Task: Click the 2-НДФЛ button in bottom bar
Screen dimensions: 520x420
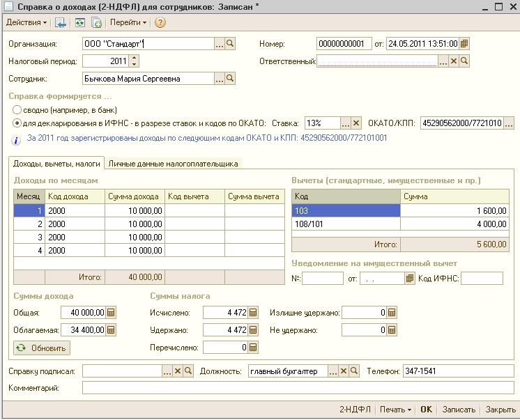Action: [x=355, y=410]
